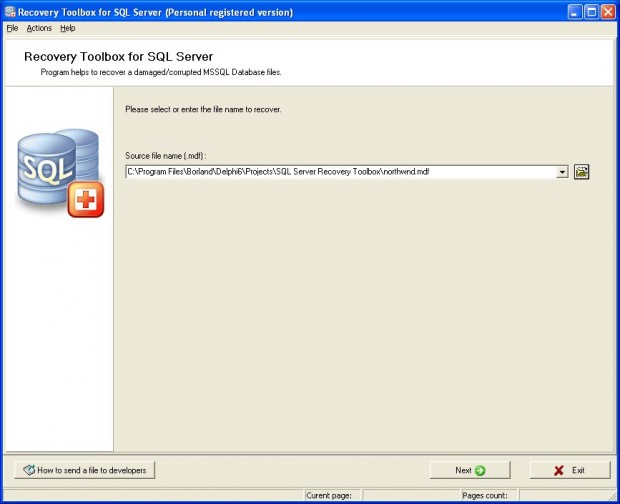620x504 pixels.
Task: Click the window resize grip in status bar
Action: (612, 496)
